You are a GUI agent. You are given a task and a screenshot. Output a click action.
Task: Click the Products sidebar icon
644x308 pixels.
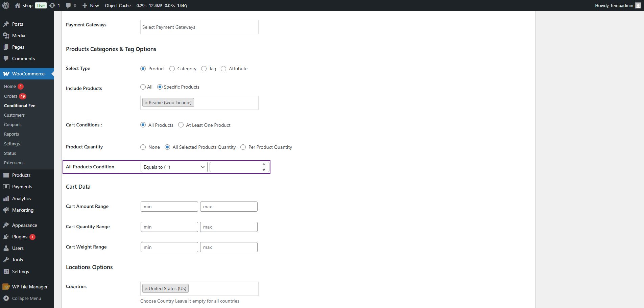tap(6, 175)
